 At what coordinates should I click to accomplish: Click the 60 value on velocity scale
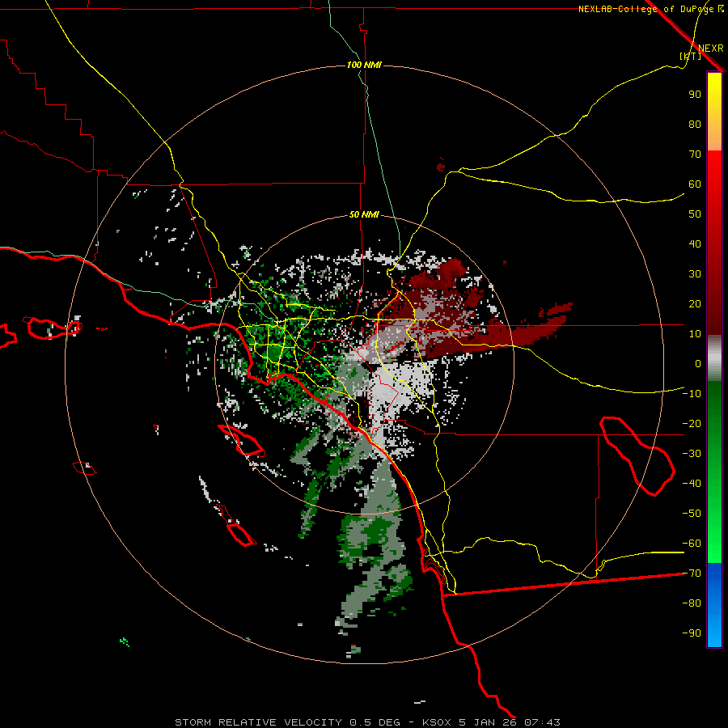pos(695,184)
